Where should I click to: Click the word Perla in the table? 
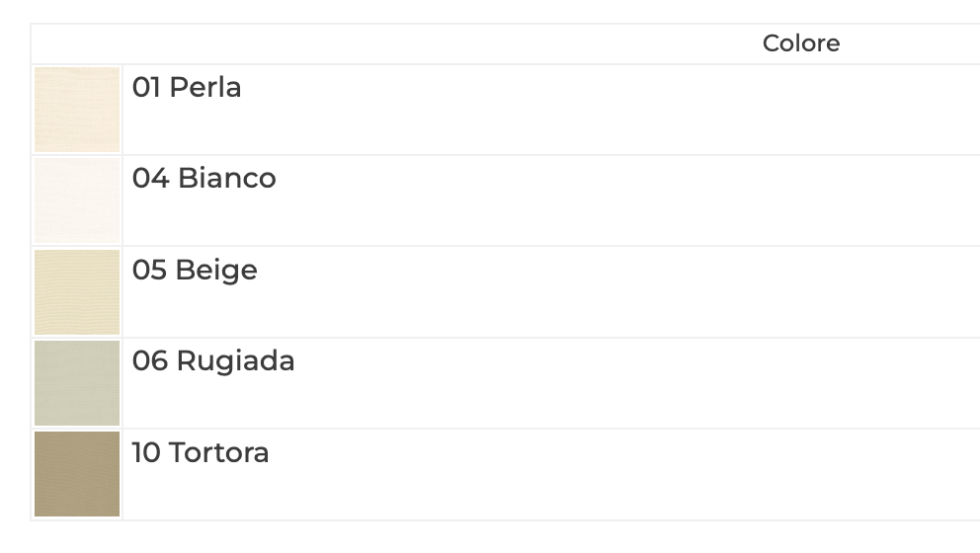point(205,88)
